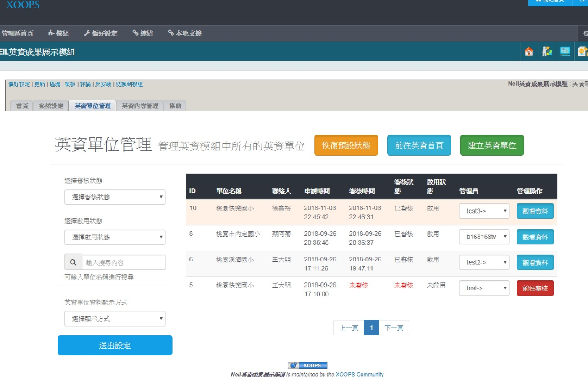The image size is (588, 380).
Task: Expand the 選擇審核狀態 dropdown
Action: pos(115,197)
